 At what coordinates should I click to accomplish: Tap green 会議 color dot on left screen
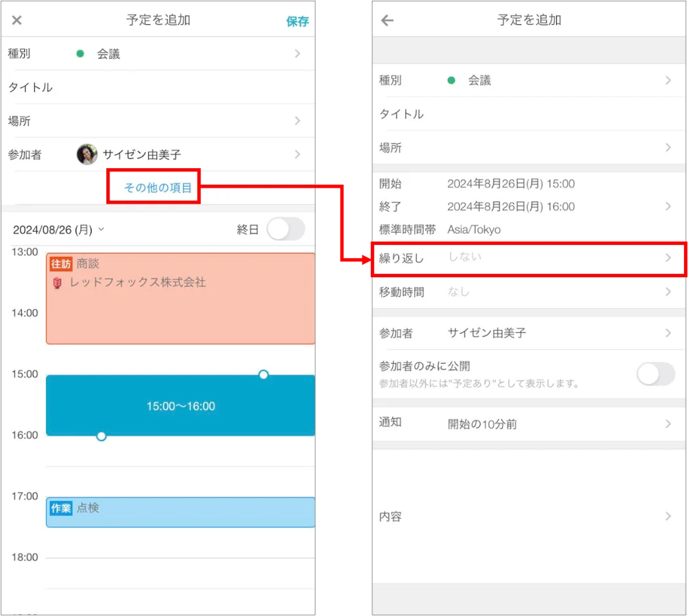click(x=80, y=54)
